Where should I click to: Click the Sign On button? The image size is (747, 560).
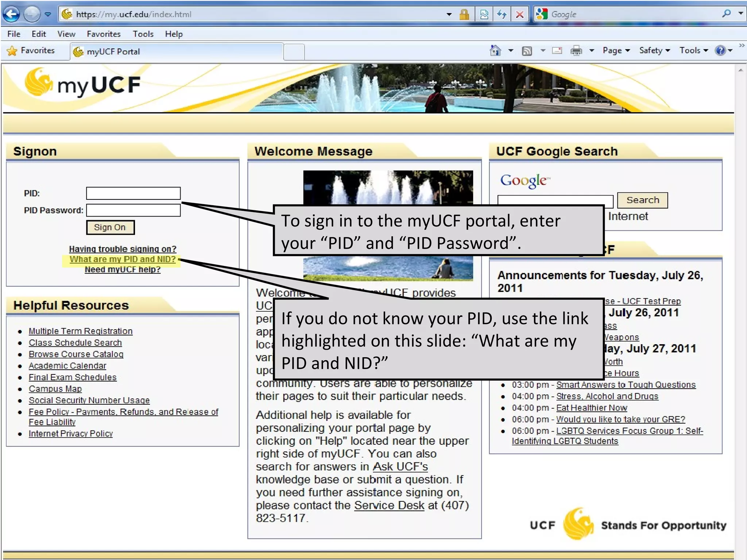(110, 227)
